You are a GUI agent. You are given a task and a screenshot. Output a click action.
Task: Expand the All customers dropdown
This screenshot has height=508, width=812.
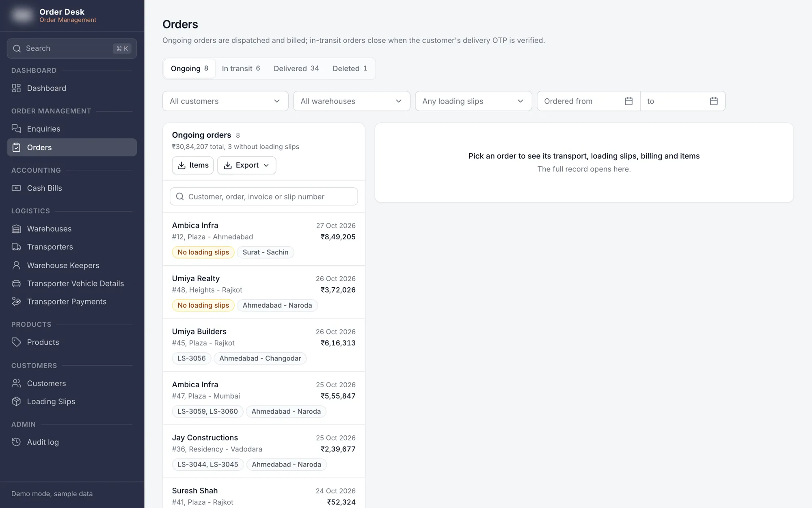point(225,101)
